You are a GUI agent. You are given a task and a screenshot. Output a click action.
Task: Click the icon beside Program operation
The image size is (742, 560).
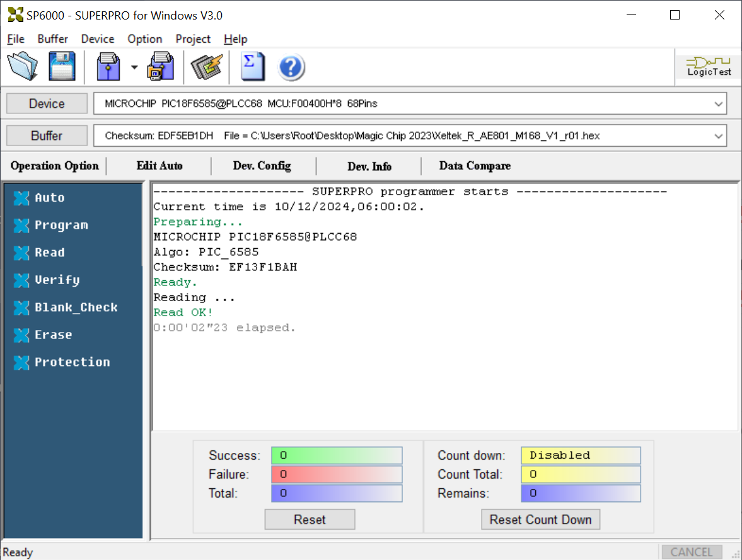(21, 226)
